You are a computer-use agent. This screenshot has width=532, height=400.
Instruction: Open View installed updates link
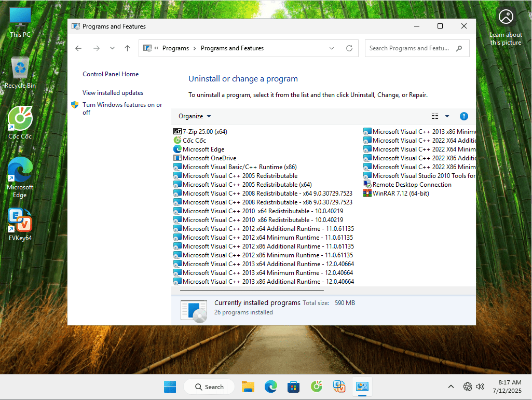[x=113, y=93]
